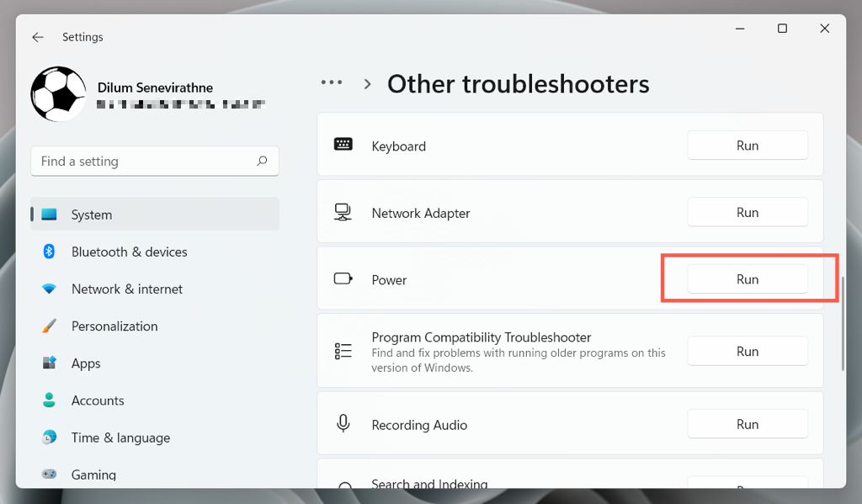The height and width of the screenshot is (504, 862).
Task: Click the Accounts person icon
Action: coord(49,401)
